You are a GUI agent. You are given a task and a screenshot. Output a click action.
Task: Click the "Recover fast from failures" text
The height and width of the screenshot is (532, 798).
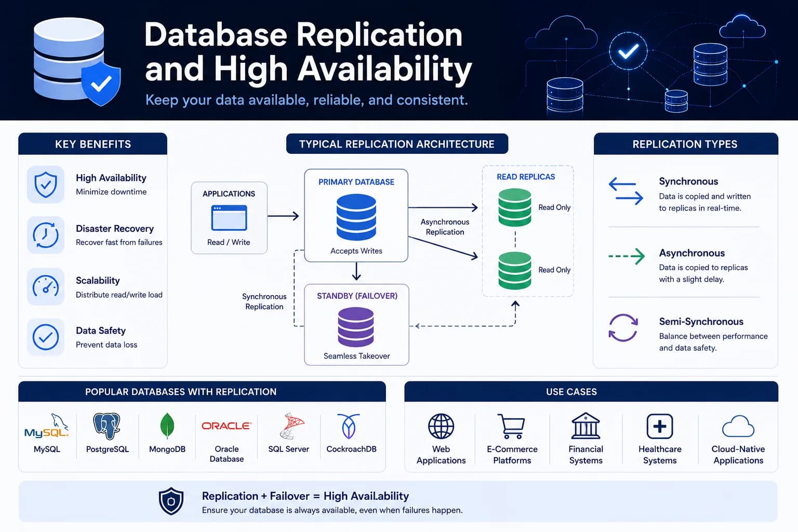[x=119, y=242]
